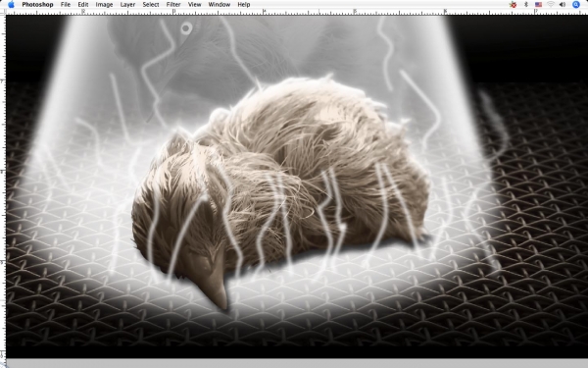The image size is (588, 368).
Task: Open the File menu
Action: coord(66,5)
